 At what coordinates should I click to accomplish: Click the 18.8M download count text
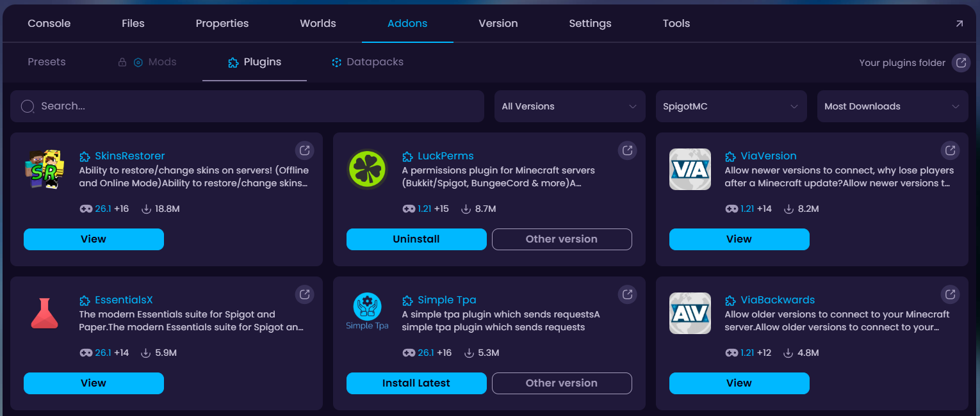168,209
